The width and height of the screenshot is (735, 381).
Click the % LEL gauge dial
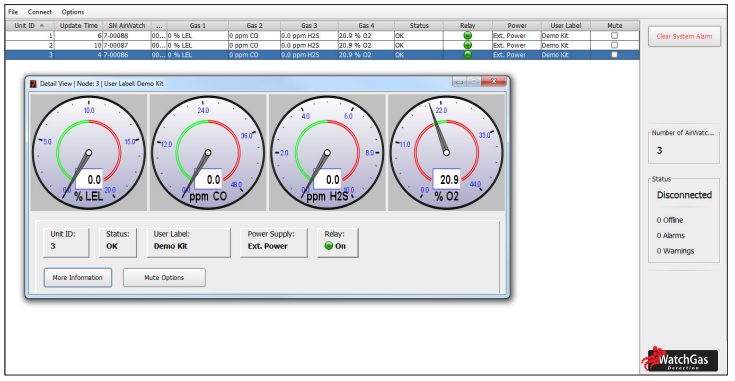[89, 153]
